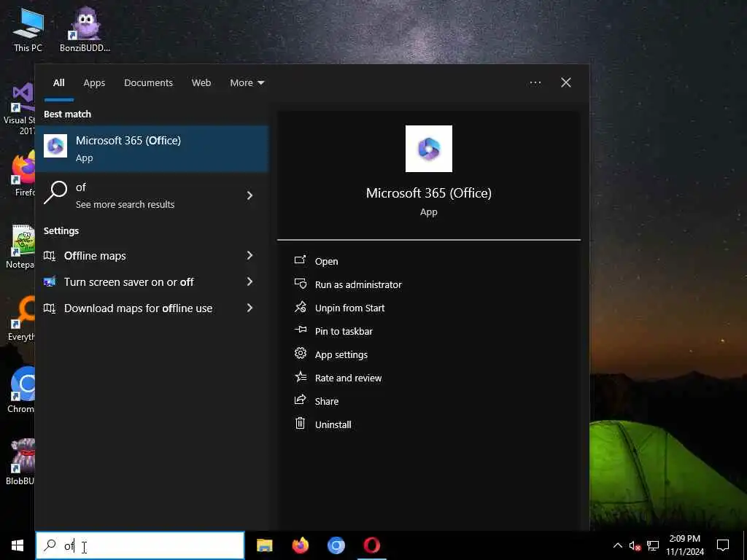This screenshot has height=560, width=747.
Task: Click the Download maps for offline use icon
Action: [x=50, y=308]
